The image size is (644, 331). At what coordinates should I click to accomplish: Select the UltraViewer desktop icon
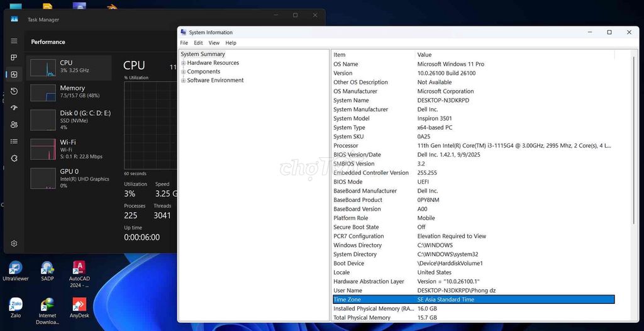click(16, 271)
